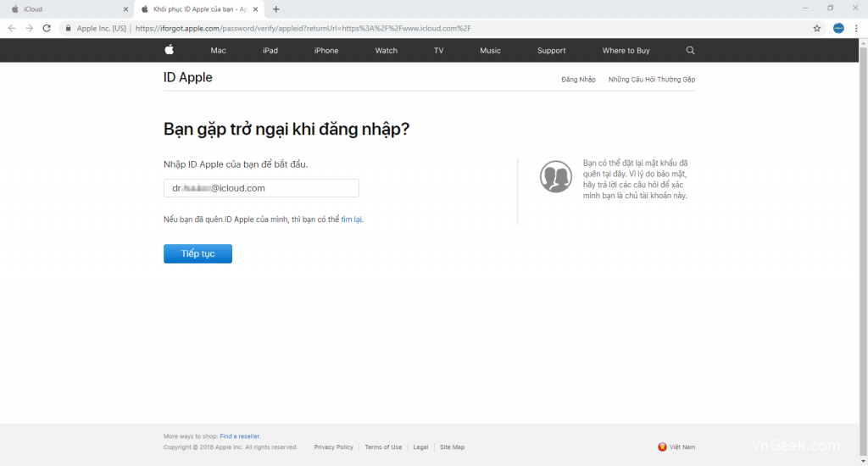Screen dimensions: 868x466
Task: Open the browser profile avatar icon
Action: coord(838,28)
